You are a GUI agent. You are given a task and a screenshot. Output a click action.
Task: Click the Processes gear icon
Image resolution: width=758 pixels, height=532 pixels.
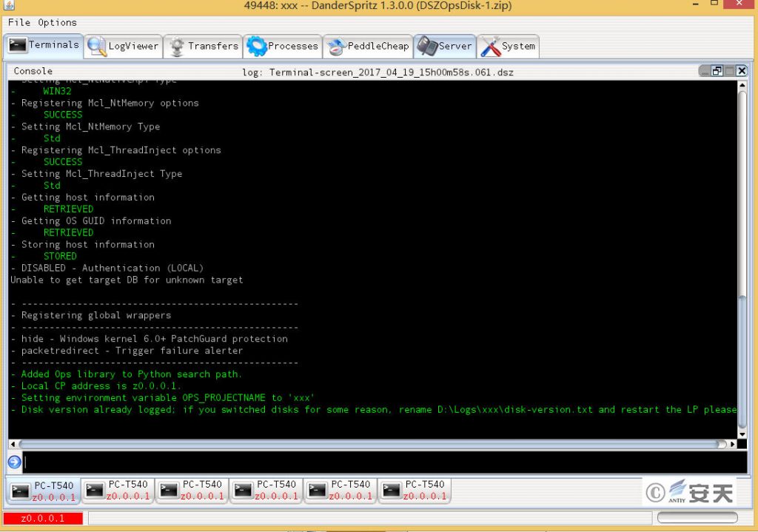(x=256, y=46)
